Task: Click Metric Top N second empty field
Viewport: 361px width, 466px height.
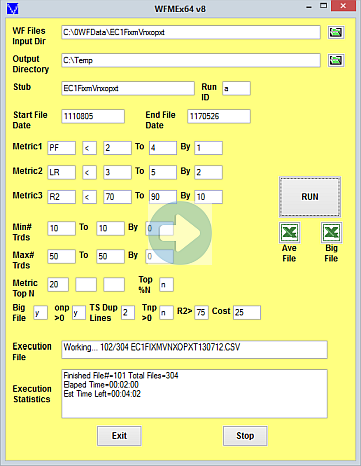Action: (x=86, y=284)
